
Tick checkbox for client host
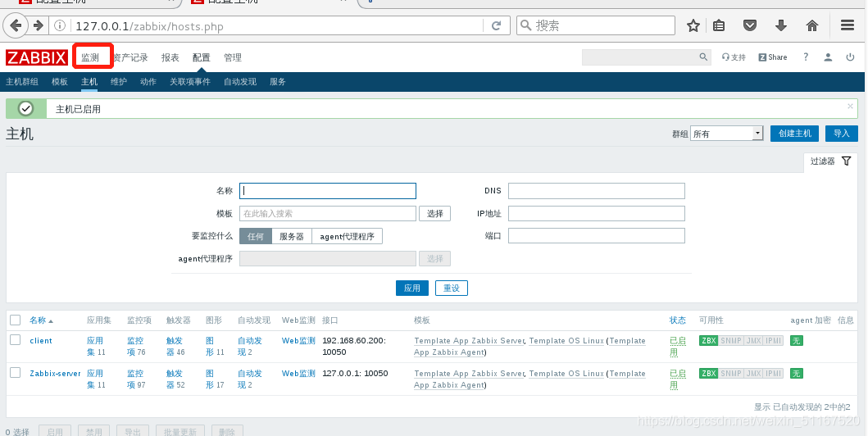(16, 340)
